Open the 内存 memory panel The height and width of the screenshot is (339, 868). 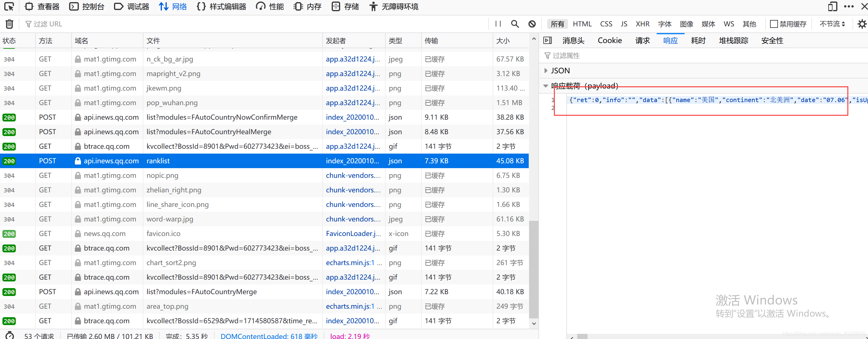tap(307, 6)
